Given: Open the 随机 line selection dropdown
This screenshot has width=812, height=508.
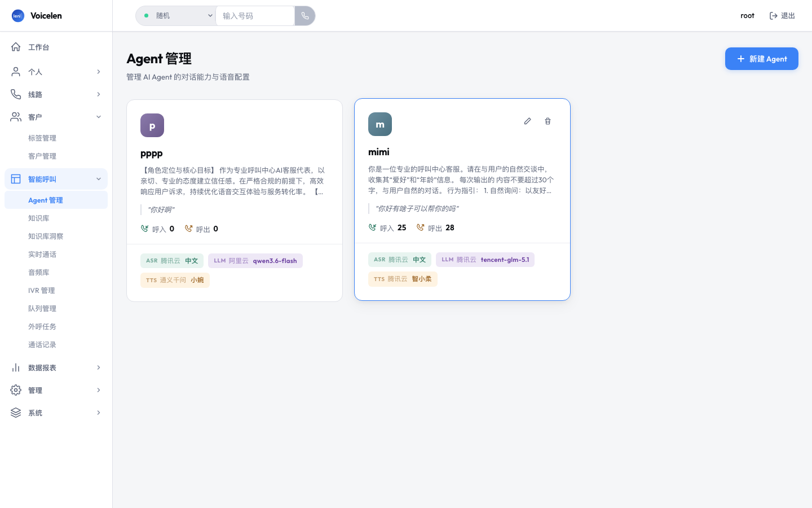Looking at the screenshot, I should 176,16.
